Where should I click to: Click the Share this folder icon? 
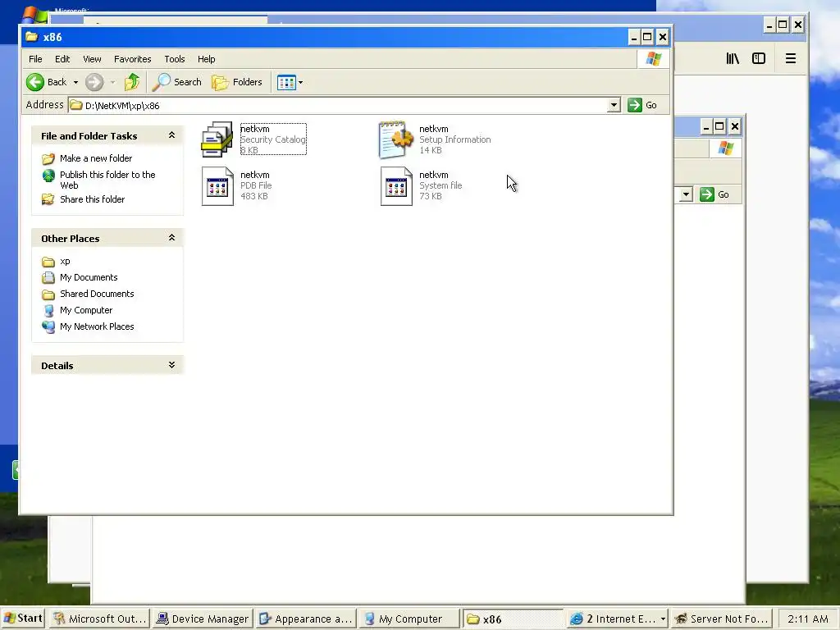(x=48, y=199)
